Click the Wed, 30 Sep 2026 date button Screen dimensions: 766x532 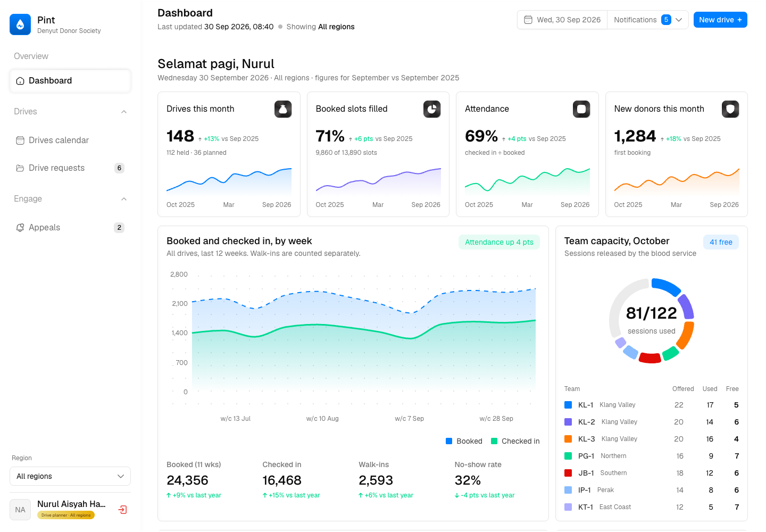tap(562, 20)
